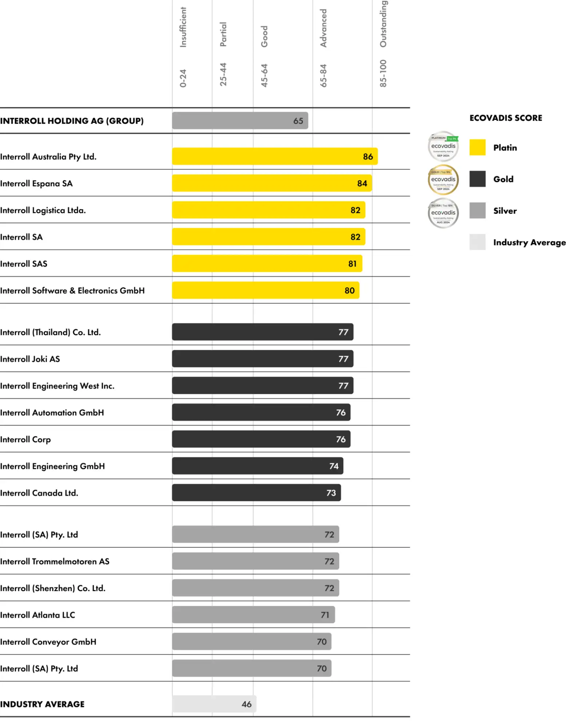This screenshot has width=566, height=728.
Task: Click the Interroll Espana SA label
Action: coord(36,183)
